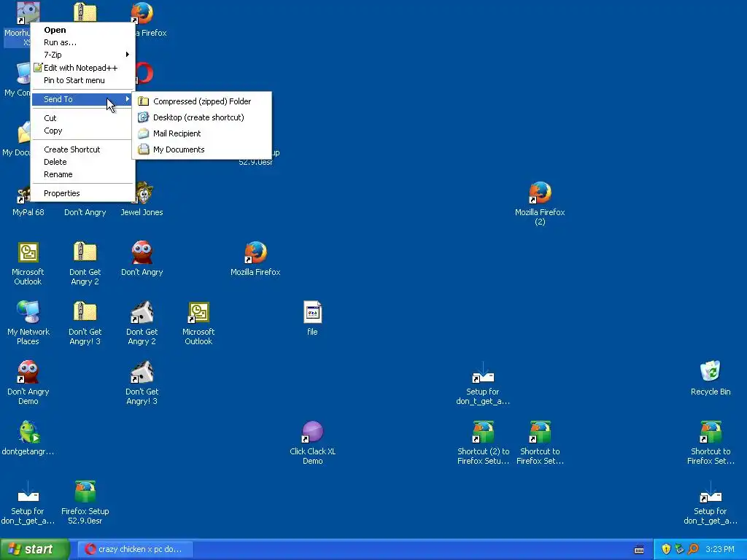Select Setup for don_t_get_a... above Shortcut (2) icon

pyautogui.click(x=483, y=373)
